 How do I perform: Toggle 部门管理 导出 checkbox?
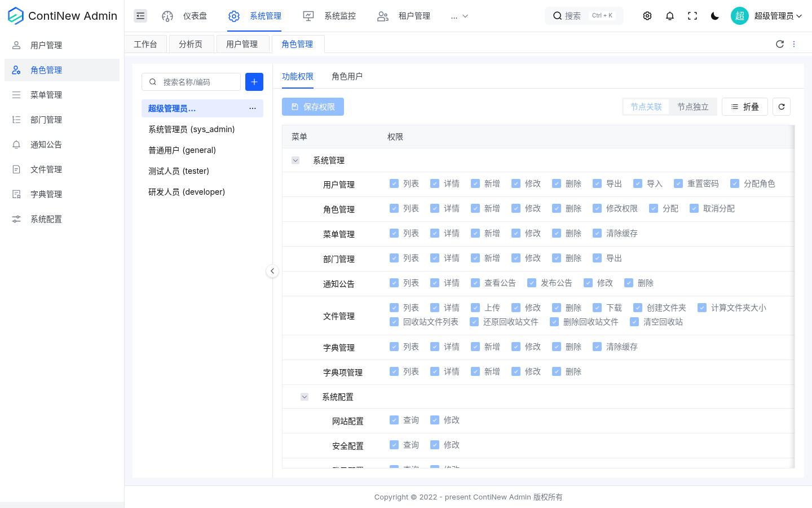tap(597, 258)
